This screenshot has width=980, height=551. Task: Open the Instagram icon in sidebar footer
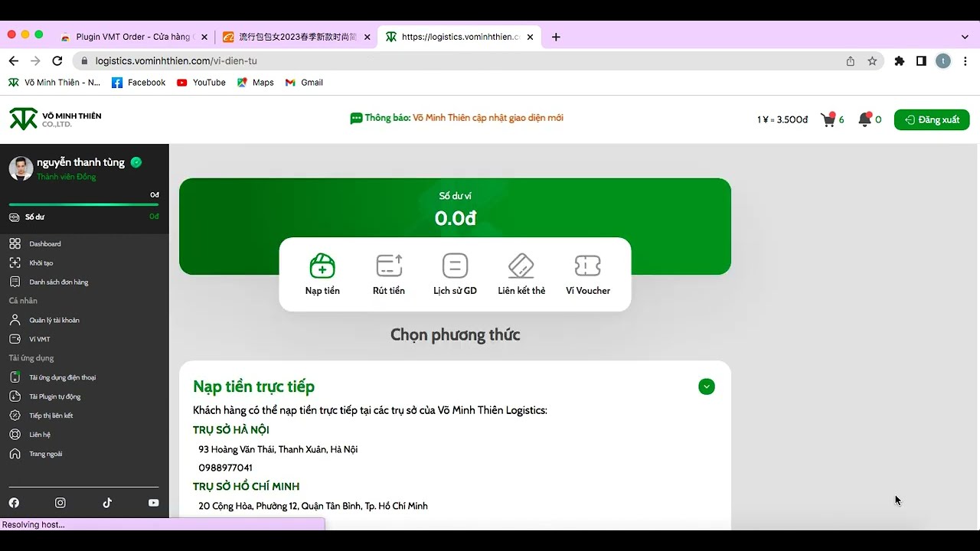tap(60, 503)
